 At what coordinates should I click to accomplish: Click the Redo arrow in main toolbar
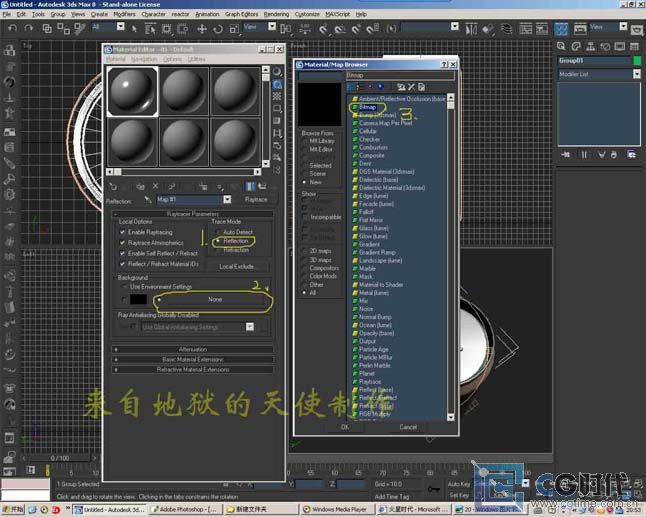28,28
